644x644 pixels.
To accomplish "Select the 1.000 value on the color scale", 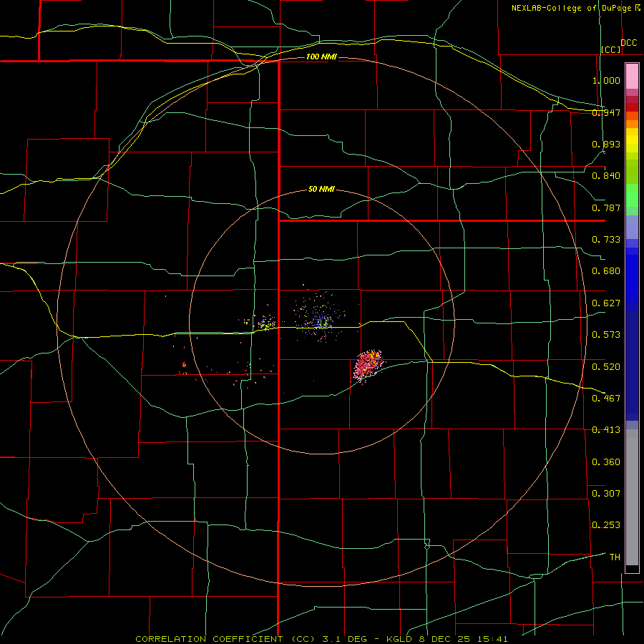I will pyautogui.click(x=606, y=80).
